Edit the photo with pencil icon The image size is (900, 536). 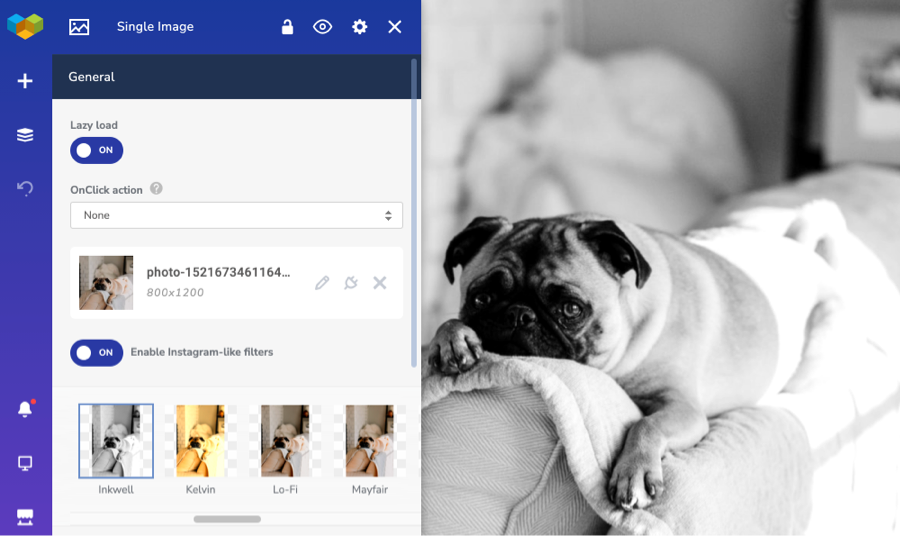click(322, 282)
